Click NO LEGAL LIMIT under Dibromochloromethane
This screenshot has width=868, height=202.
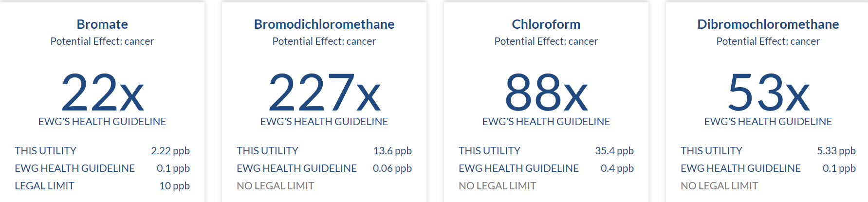point(719,186)
